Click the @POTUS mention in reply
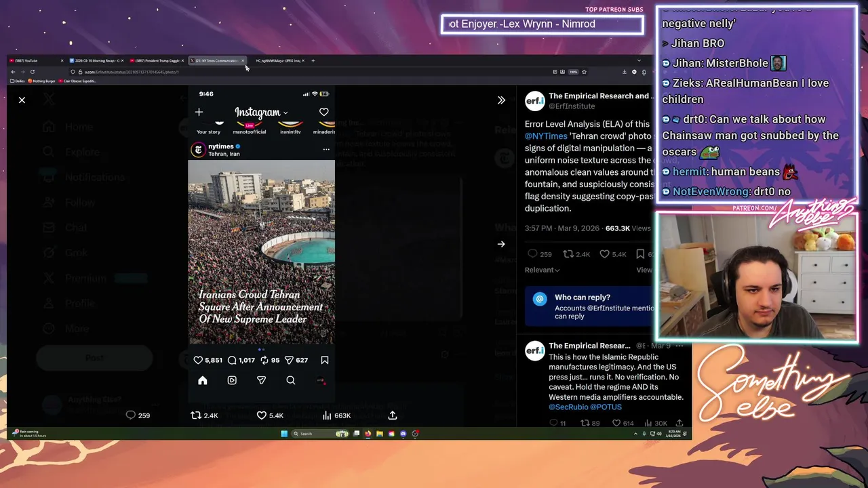The width and height of the screenshot is (868, 488). [x=606, y=407]
